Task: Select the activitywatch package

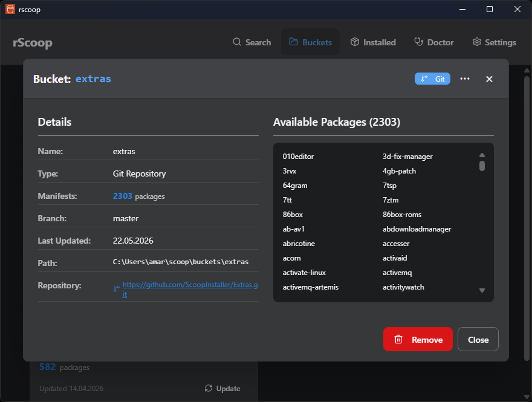Action: coord(403,287)
